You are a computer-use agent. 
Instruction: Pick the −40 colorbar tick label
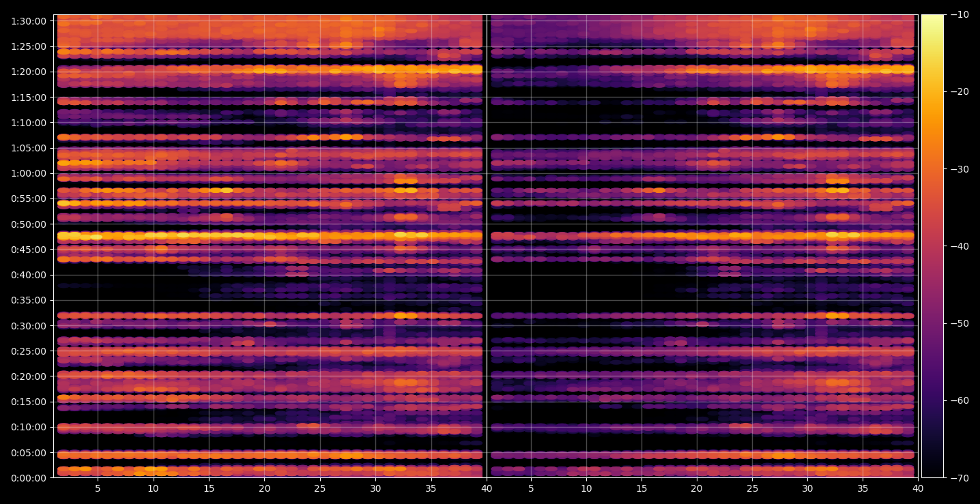click(x=959, y=246)
